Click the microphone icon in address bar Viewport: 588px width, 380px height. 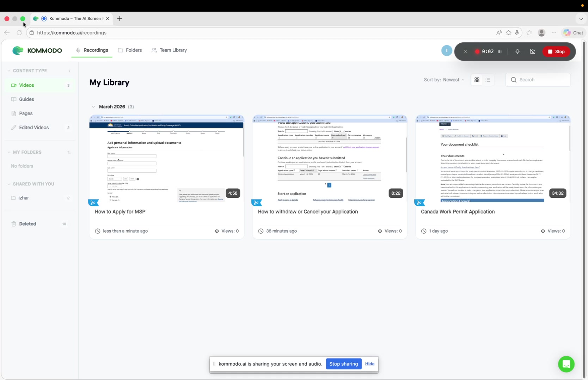click(x=517, y=33)
